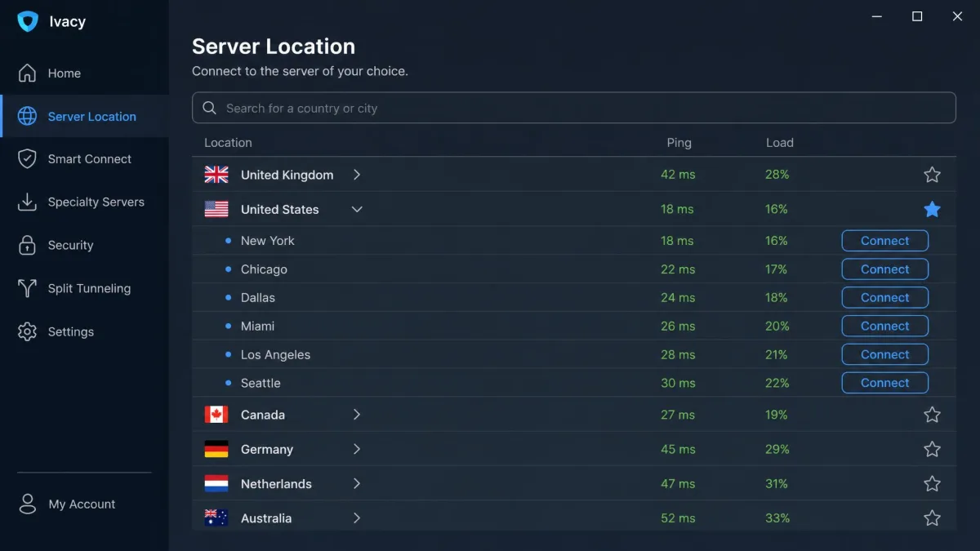Open Split Tunneling section

pyautogui.click(x=84, y=288)
